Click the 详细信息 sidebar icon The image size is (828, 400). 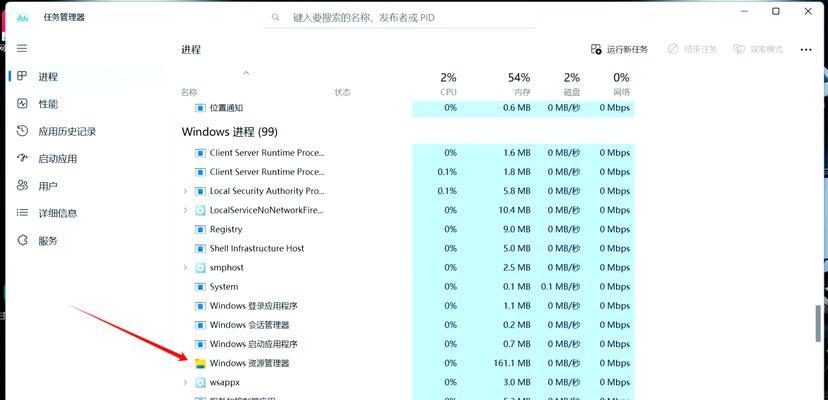22,213
